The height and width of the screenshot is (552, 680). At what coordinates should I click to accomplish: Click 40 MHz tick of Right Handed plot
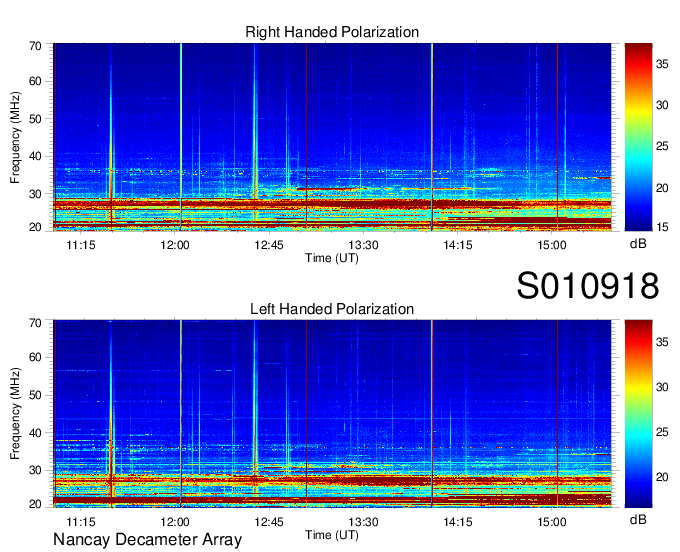click(x=35, y=156)
